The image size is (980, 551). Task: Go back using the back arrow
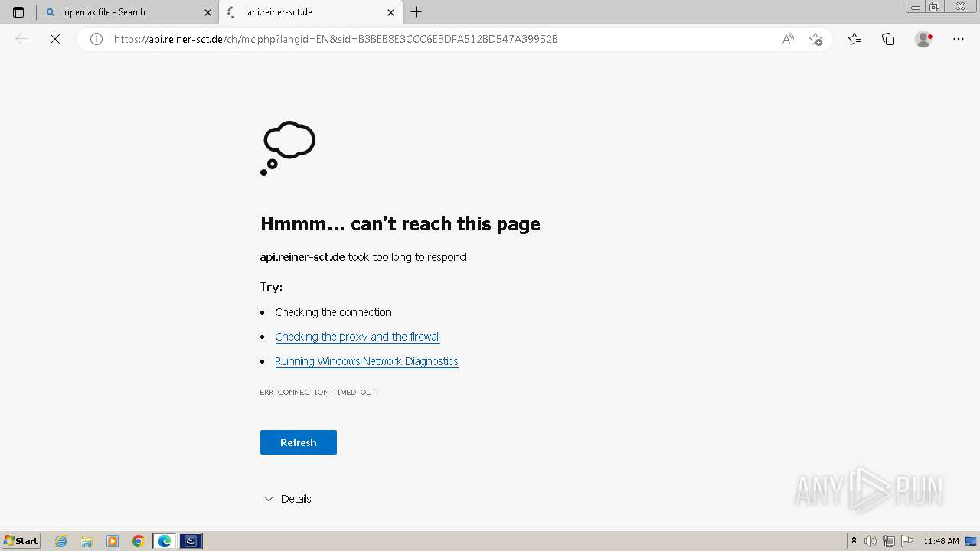click(x=21, y=39)
